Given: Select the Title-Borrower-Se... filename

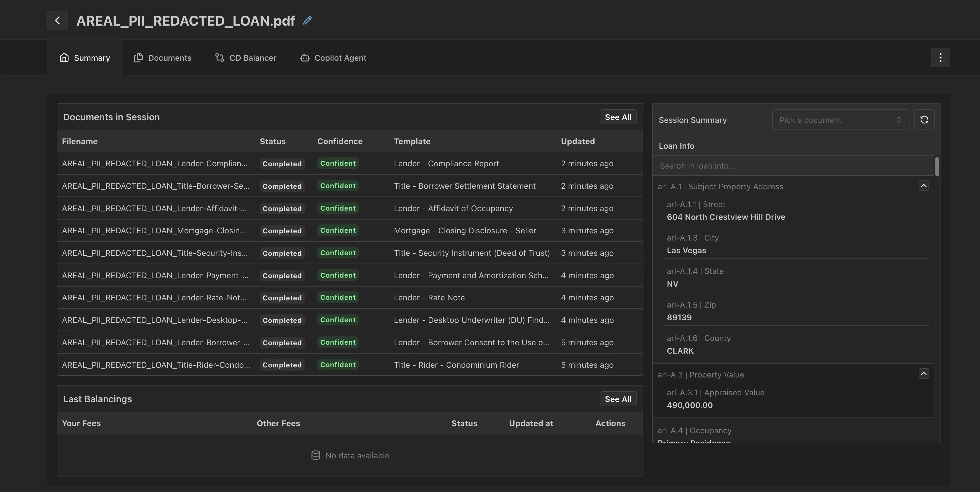Looking at the screenshot, I should (155, 186).
